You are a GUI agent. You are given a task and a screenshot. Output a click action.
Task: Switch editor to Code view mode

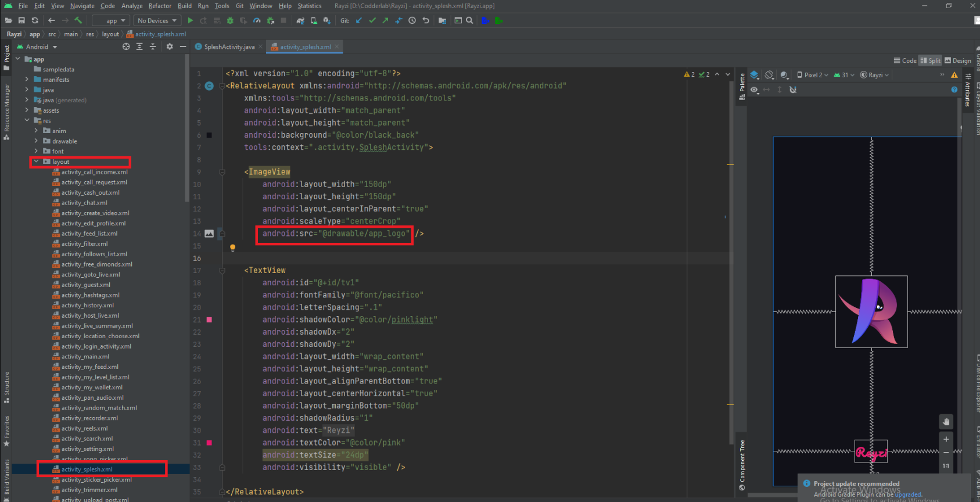coord(905,60)
